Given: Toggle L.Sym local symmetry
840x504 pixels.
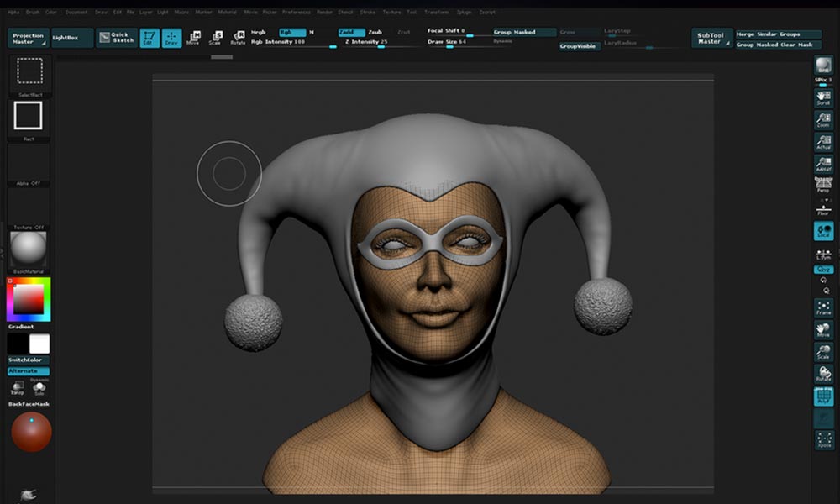Looking at the screenshot, I should pos(823,254).
